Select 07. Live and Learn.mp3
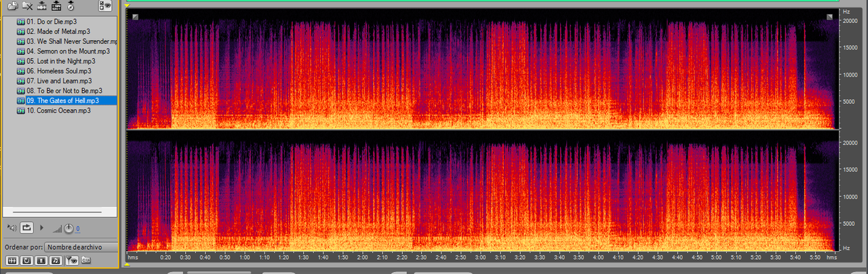This screenshot has height=274, width=868. click(58, 81)
